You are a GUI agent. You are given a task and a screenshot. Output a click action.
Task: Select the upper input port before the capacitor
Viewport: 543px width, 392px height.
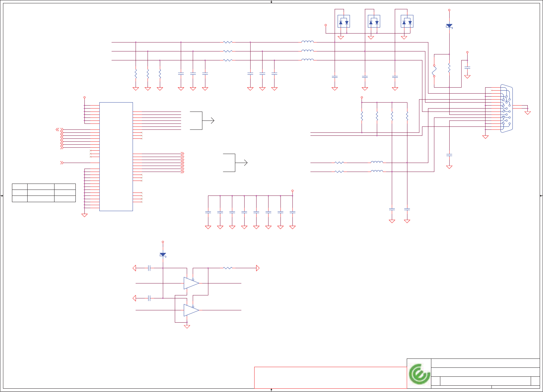[134, 268]
